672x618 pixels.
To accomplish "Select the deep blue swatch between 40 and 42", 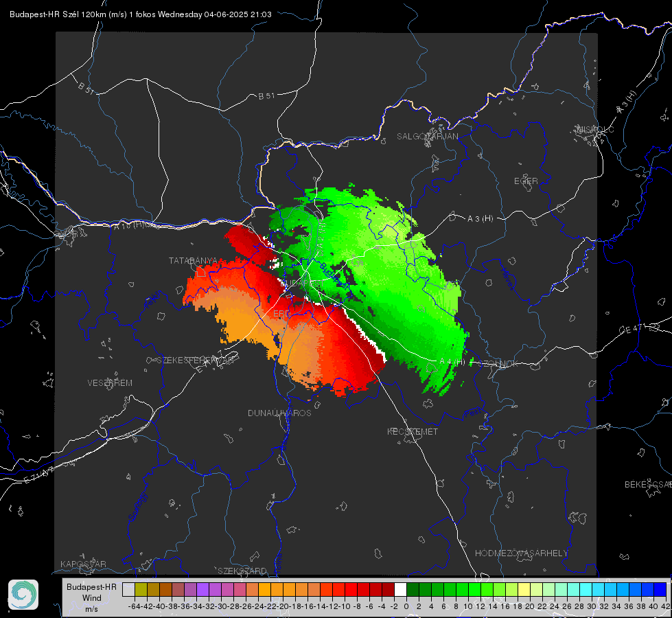I will click(660, 589).
